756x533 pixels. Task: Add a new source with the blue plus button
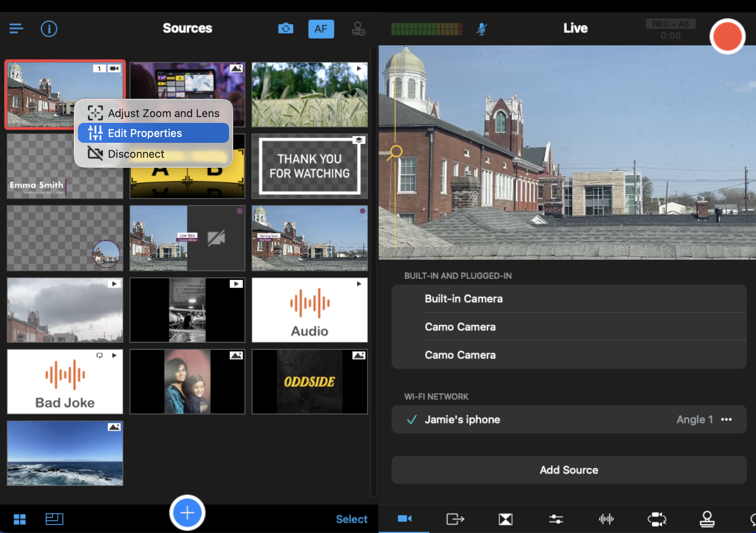(x=187, y=513)
